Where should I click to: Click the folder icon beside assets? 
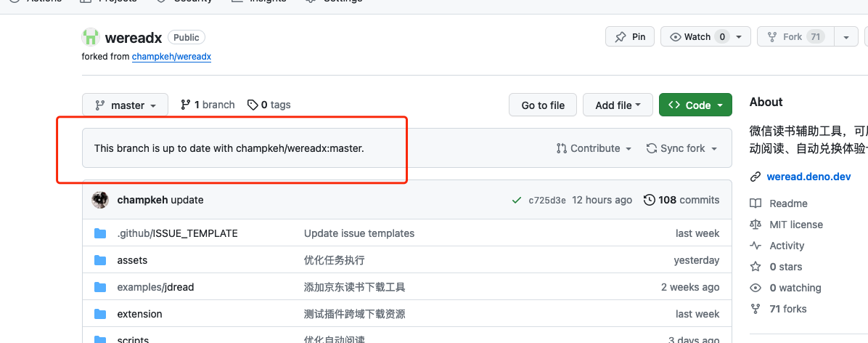point(100,260)
